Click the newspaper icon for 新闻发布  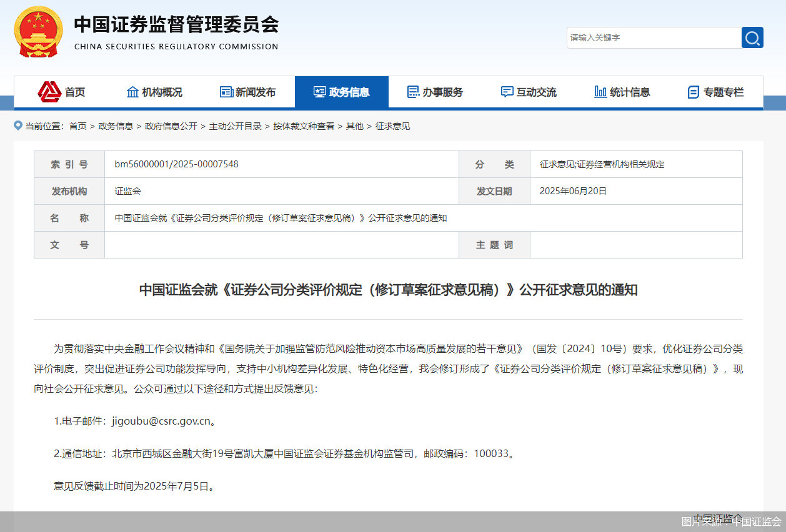point(226,92)
